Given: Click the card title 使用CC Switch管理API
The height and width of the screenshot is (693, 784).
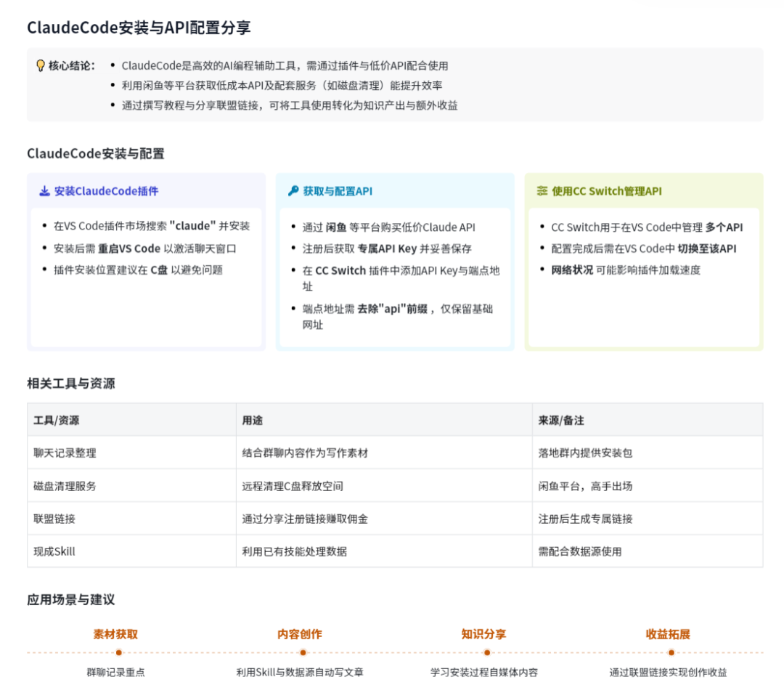Looking at the screenshot, I should coord(606,191).
